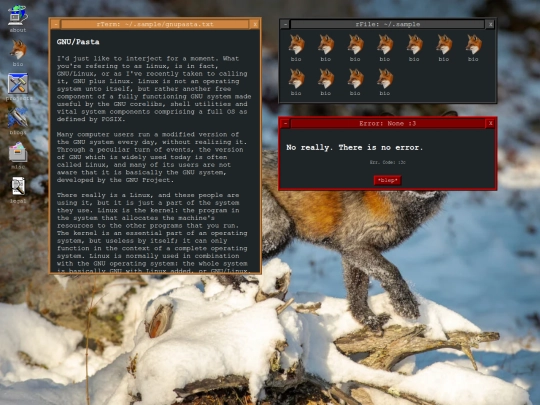540x405 pixels.
Task: Click 'No really. There is no error.' message
Action: pyautogui.click(x=354, y=147)
